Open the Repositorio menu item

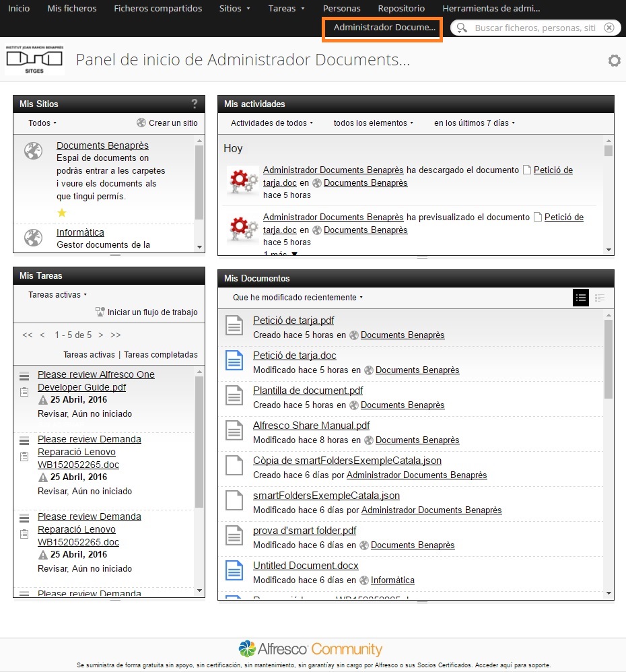[x=401, y=9]
